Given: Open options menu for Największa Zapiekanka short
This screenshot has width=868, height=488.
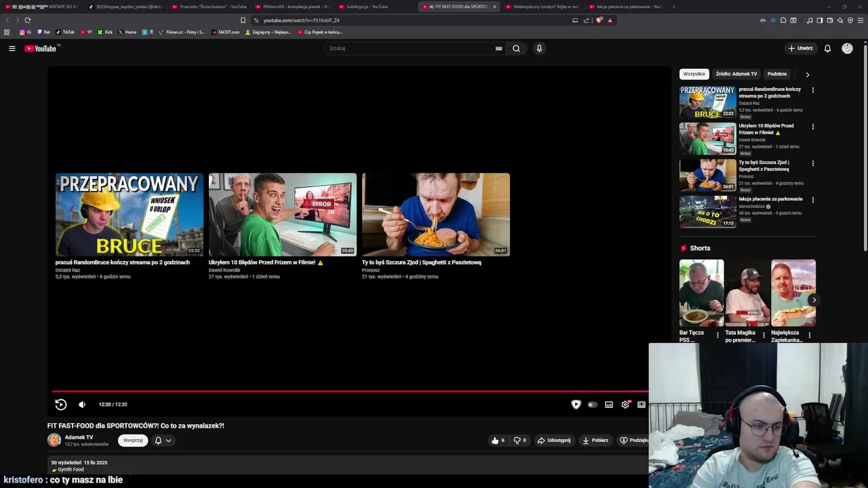Looking at the screenshot, I should click(809, 335).
